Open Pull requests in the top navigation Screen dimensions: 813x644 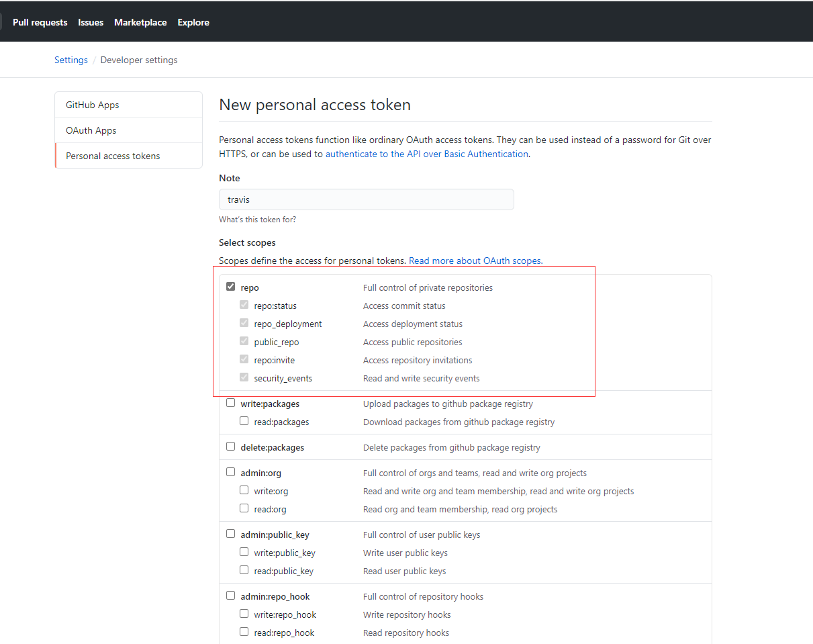[40, 22]
